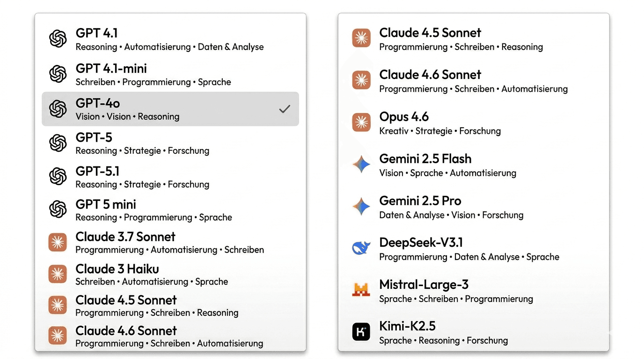Click the Mistral logo icon

click(x=361, y=290)
